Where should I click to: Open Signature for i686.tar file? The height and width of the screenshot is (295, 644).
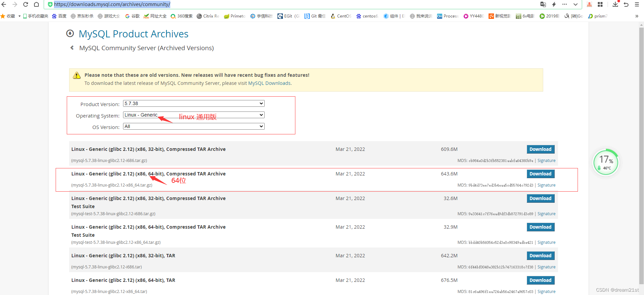click(546, 267)
